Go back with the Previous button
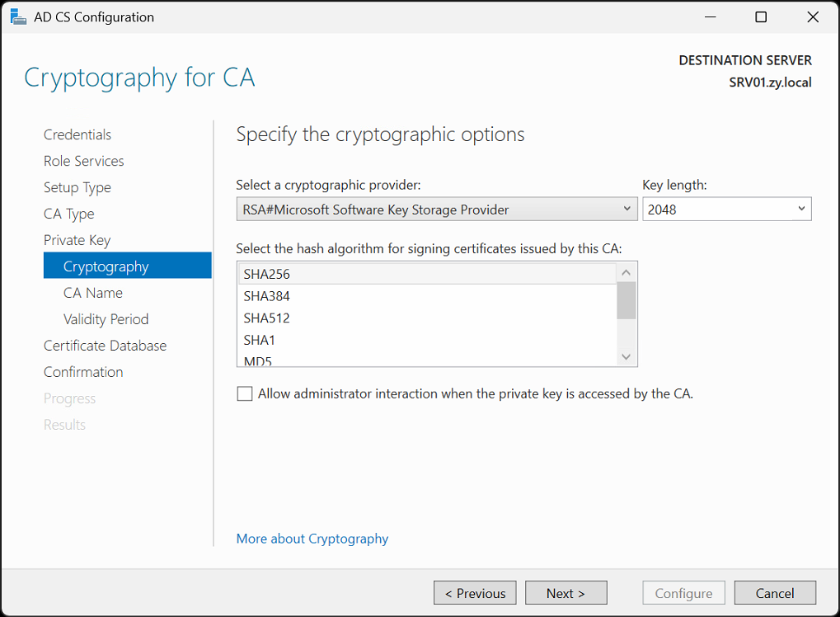Viewport: 840px width, 617px height. 475,593
